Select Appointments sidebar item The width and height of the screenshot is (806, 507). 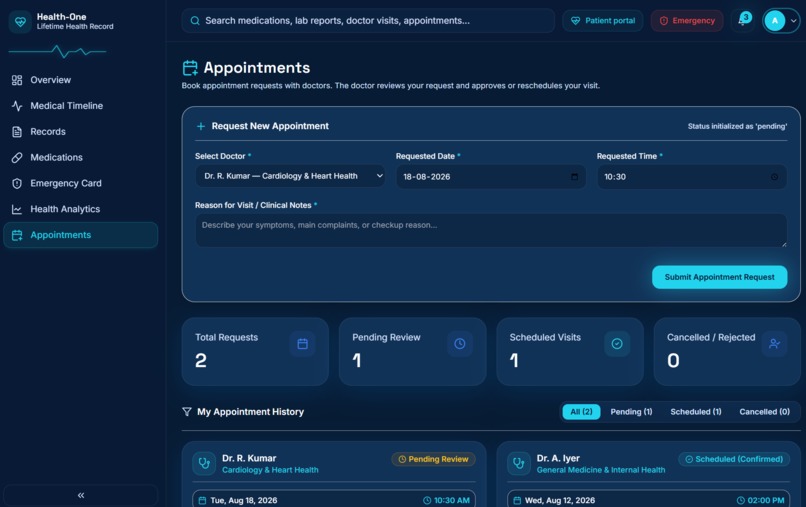(x=81, y=235)
